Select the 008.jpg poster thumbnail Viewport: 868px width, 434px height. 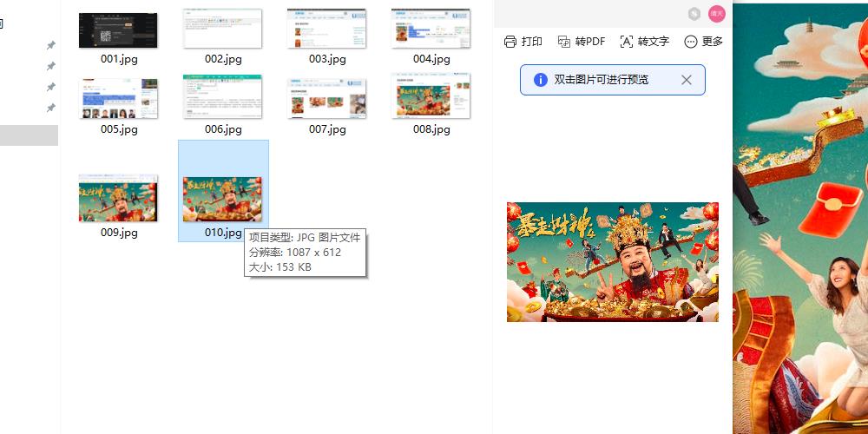tap(431, 96)
